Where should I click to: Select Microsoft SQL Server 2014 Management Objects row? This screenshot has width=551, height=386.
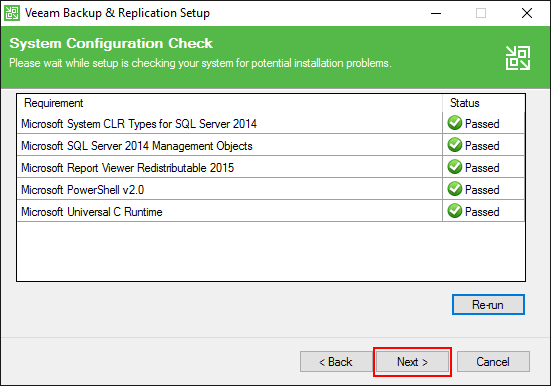pyautogui.click(x=271, y=145)
